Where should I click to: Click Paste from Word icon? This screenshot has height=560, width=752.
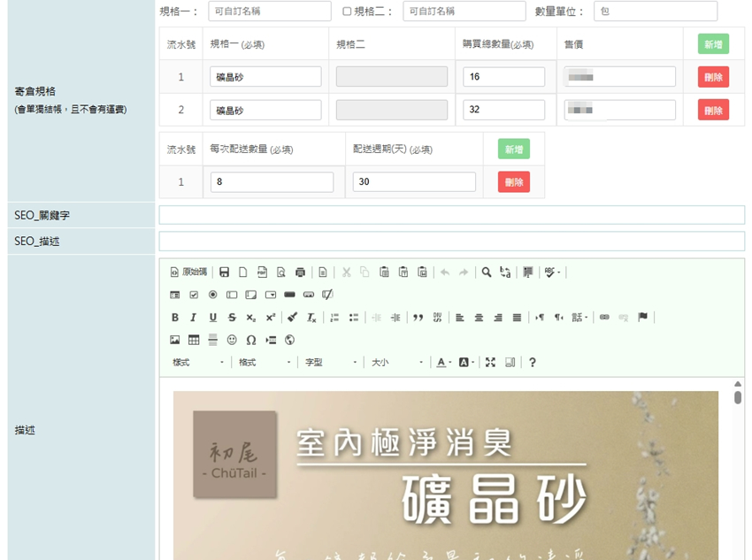[422, 272]
